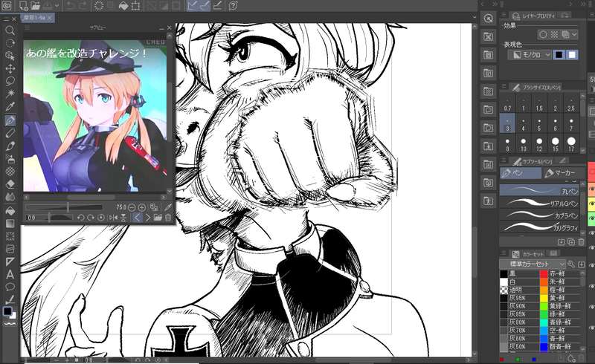Image resolution: width=595 pixels, height=364 pixels.
Task: Open the Clip Studio launcher icon
Action: [x=7, y=5]
